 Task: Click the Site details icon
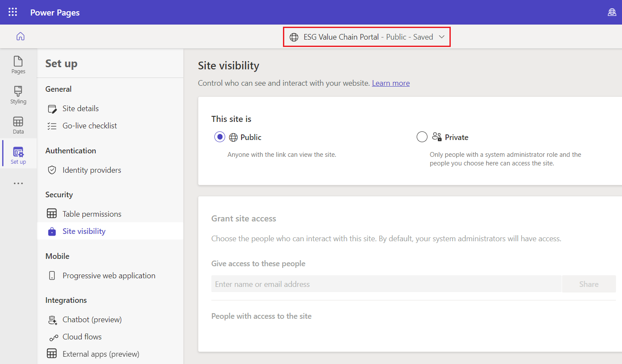(x=52, y=109)
